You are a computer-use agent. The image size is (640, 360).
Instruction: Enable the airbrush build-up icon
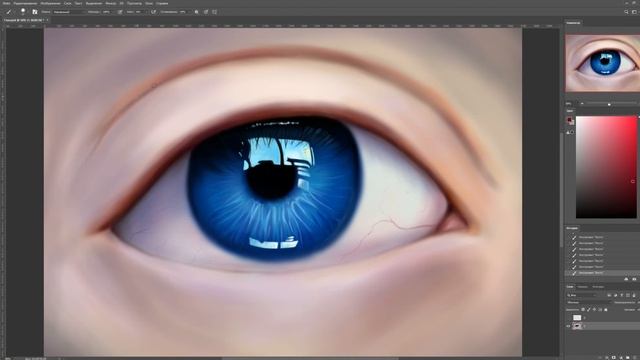(153, 12)
